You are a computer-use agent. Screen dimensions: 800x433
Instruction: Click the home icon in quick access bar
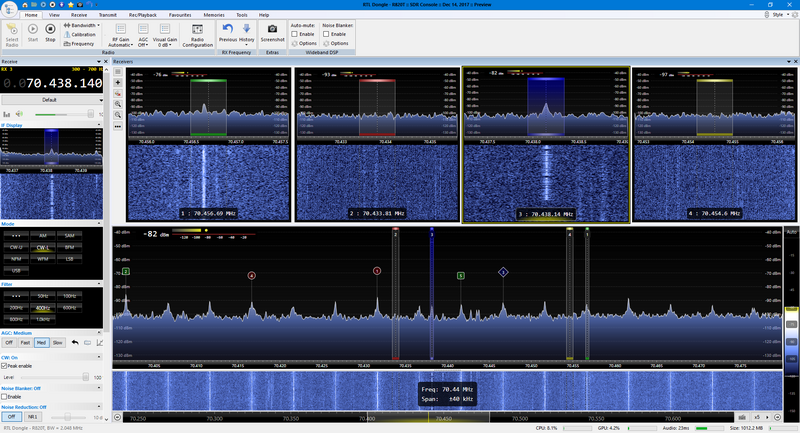point(24,5)
